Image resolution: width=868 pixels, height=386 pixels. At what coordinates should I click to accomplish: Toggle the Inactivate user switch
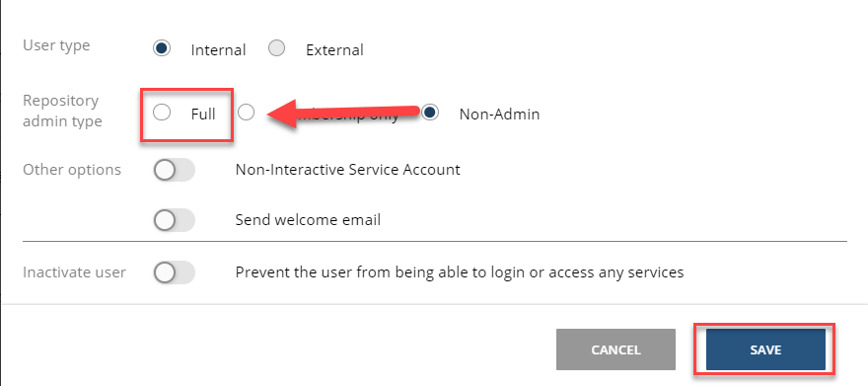[x=175, y=272]
